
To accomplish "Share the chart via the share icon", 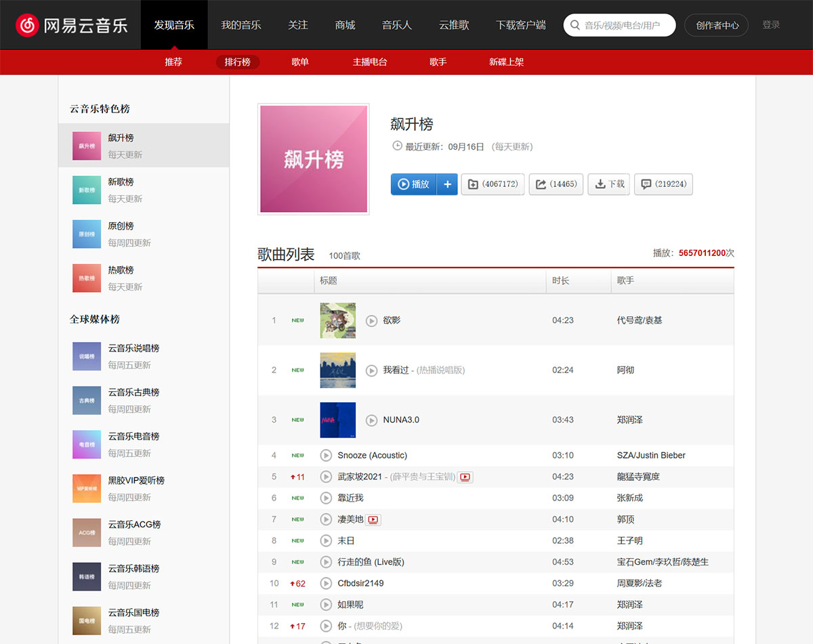I will pos(556,184).
